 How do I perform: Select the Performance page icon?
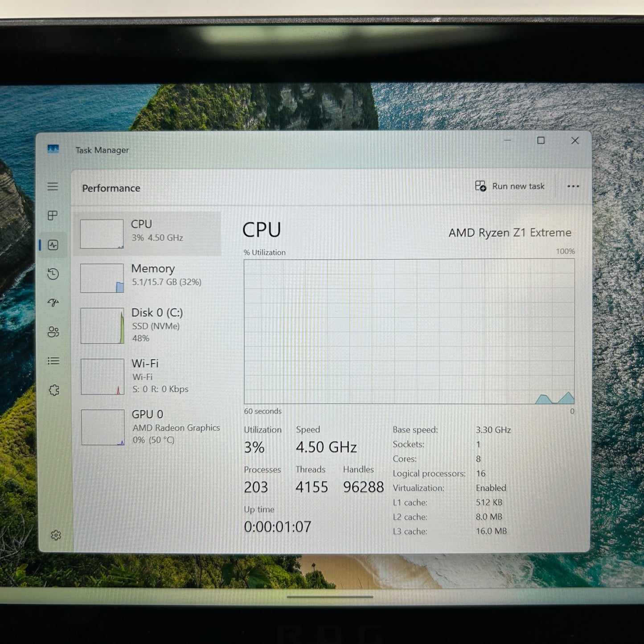[53, 245]
